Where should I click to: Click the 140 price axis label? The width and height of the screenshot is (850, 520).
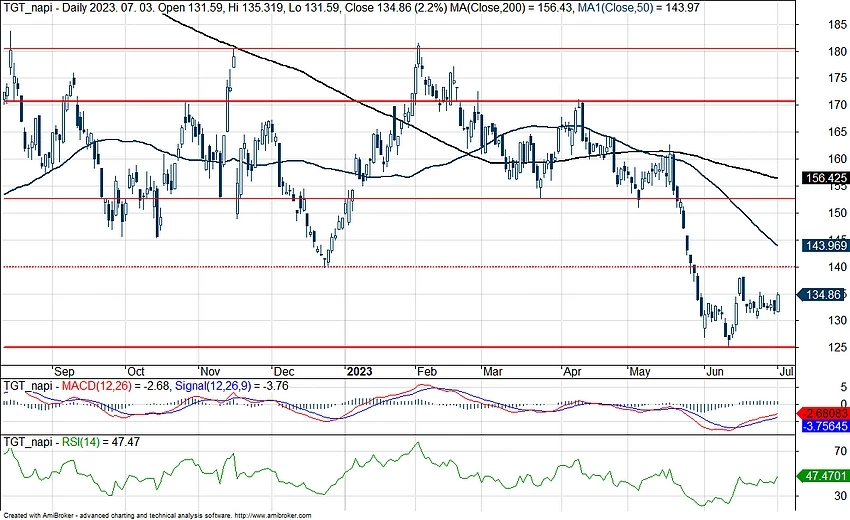pos(838,267)
